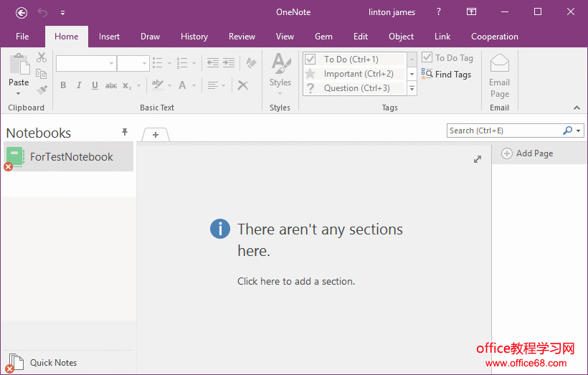588x375 pixels.
Task: Click the Find Tags button
Action: pyautogui.click(x=447, y=74)
